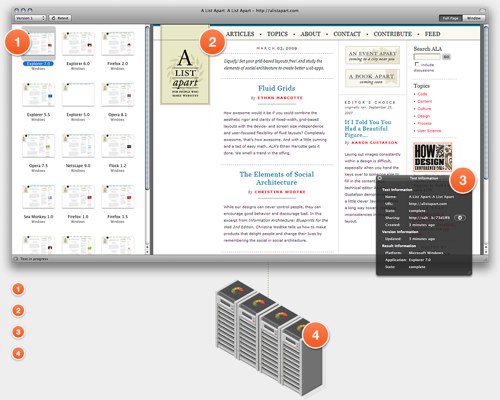
Task: Open the Code topic link
Action: (x=422, y=94)
